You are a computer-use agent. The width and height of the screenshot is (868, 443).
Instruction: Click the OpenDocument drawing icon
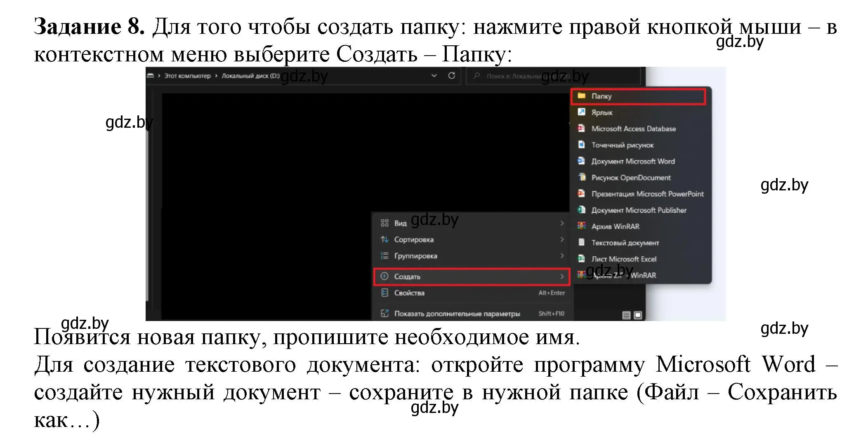[x=582, y=177]
